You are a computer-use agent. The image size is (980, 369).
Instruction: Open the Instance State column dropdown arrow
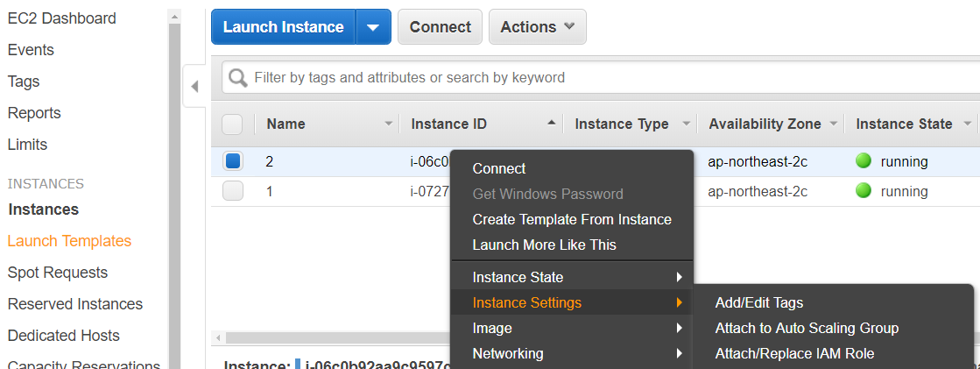point(968,124)
